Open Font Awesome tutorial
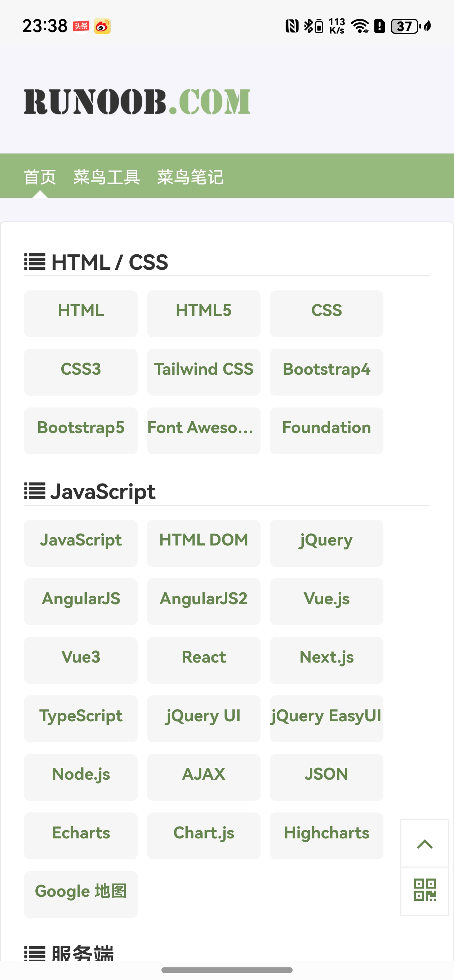Image resolution: width=454 pixels, height=980 pixels. [204, 431]
